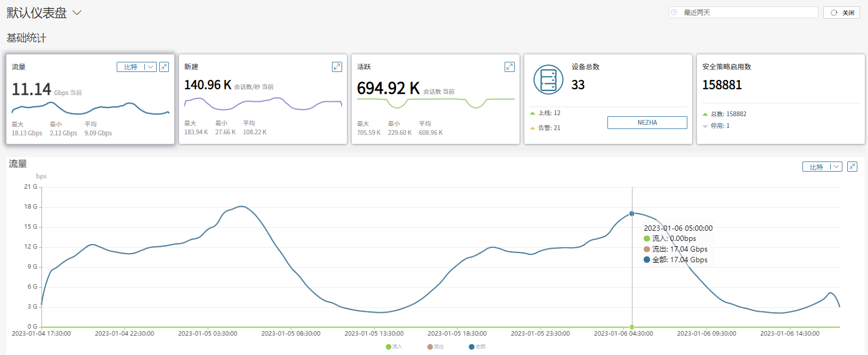Screen dimensions: 868x355
Task: Click the 基础统计 section heading
Action: click(x=27, y=38)
